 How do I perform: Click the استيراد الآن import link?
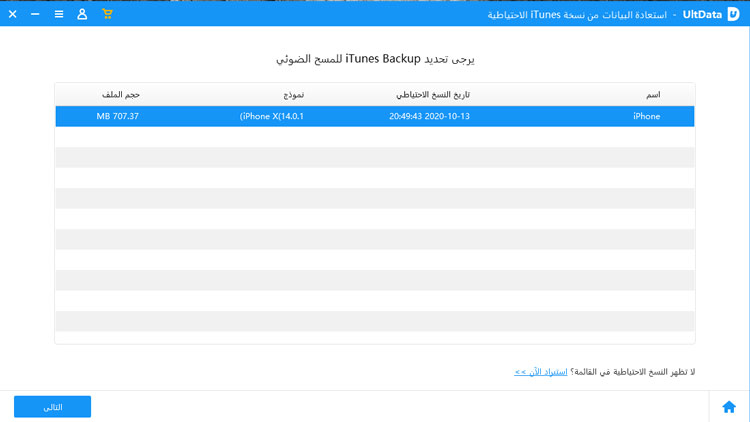tap(540, 372)
